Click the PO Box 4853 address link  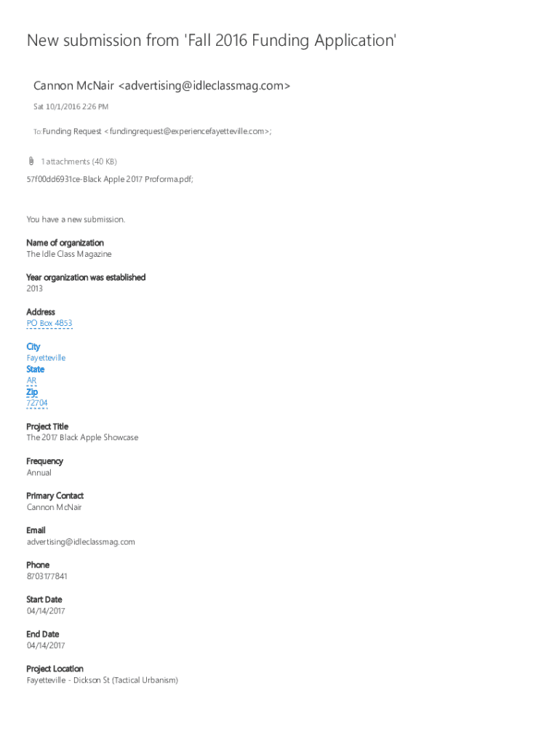[x=49, y=323]
